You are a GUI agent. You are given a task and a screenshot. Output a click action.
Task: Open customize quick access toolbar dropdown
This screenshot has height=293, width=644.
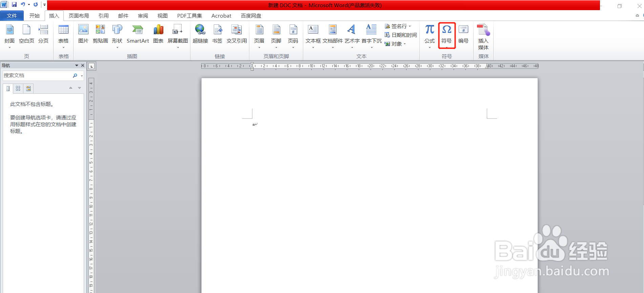tap(44, 5)
